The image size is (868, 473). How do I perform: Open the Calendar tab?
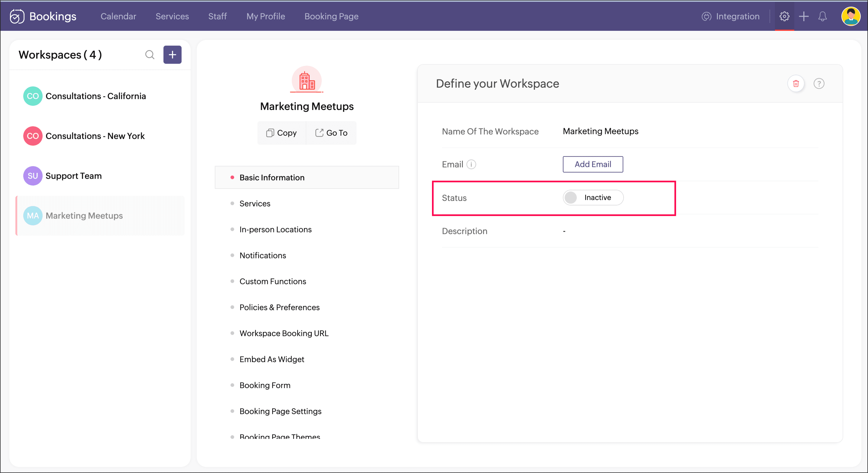(x=118, y=16)
